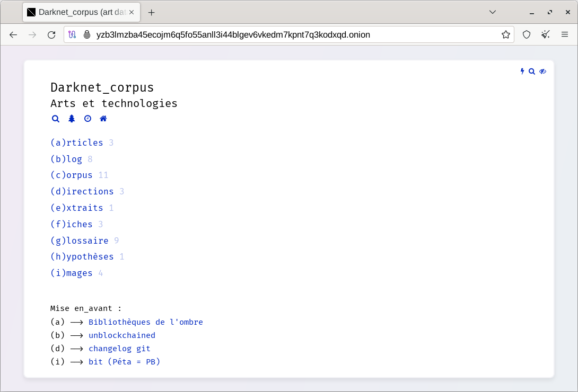The height and width of the screenshot is (392, 578).
Task: Open the (c)orpus category link
Action: 72,175
